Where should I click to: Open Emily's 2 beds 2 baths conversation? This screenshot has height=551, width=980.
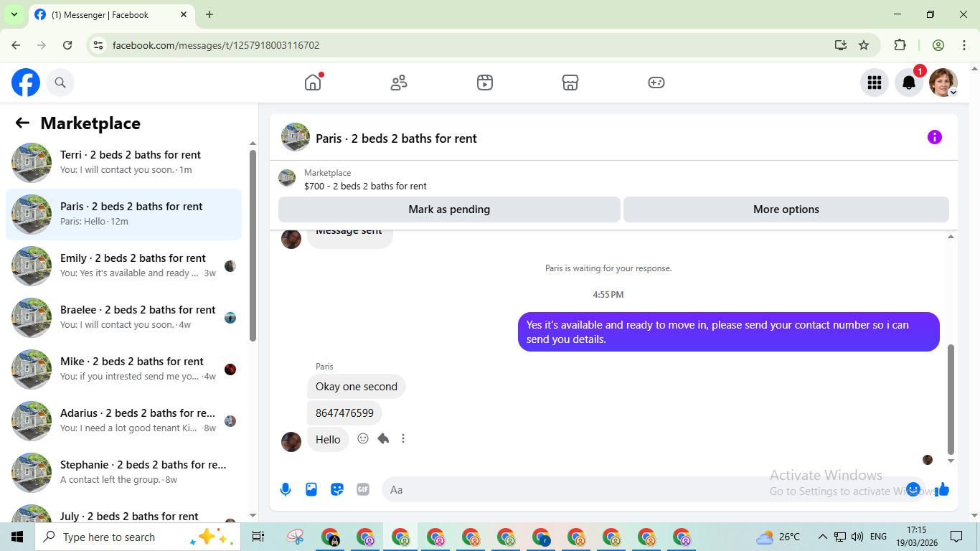(x=123, y=266)
